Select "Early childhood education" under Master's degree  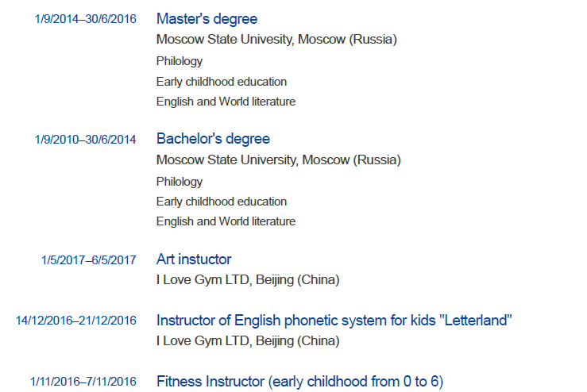coord(222,82)
